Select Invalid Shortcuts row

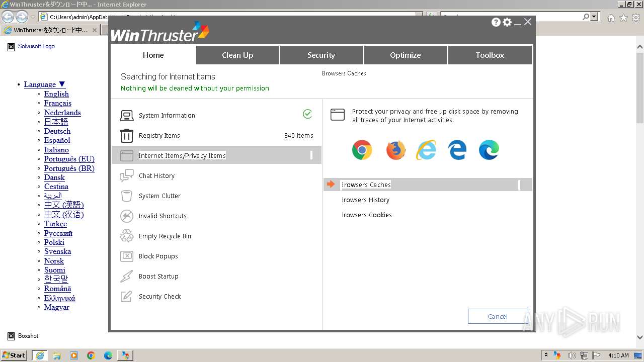pyautogui.click(x=216, y=216)
